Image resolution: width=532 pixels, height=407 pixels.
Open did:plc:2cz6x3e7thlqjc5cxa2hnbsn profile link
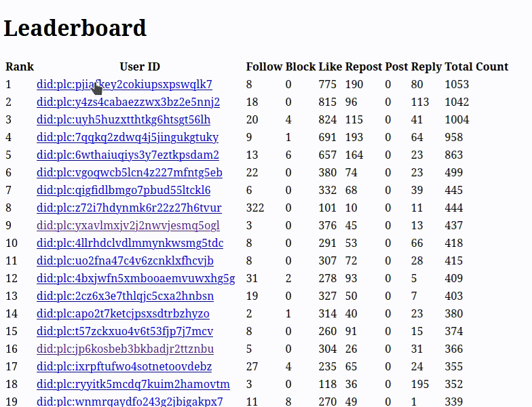coord(125,296)
